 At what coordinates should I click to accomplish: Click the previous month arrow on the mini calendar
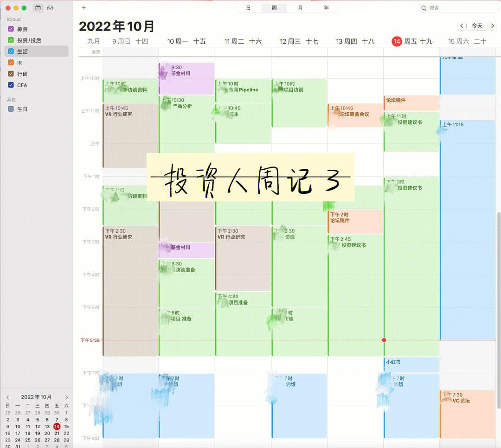(7, 397)
